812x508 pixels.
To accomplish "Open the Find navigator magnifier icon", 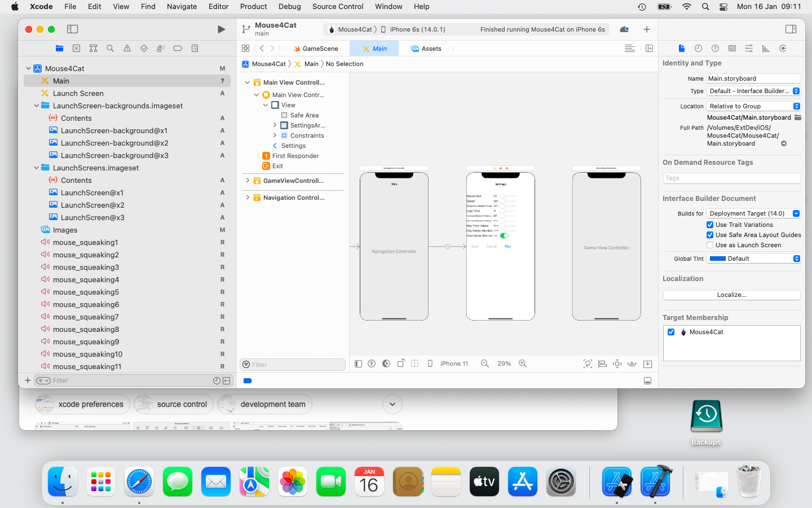I will (110, 49).
